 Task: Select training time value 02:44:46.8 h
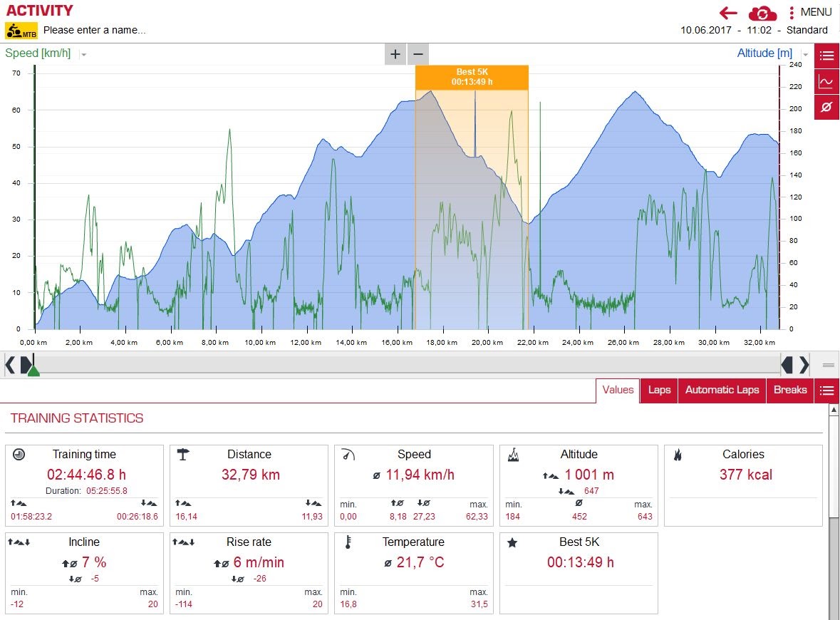(86, 474)
